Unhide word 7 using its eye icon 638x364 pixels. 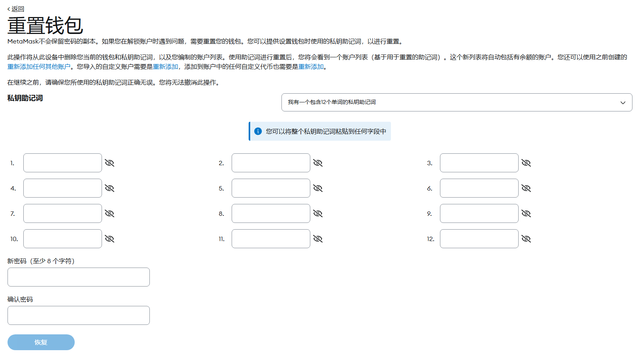[109, 213]
